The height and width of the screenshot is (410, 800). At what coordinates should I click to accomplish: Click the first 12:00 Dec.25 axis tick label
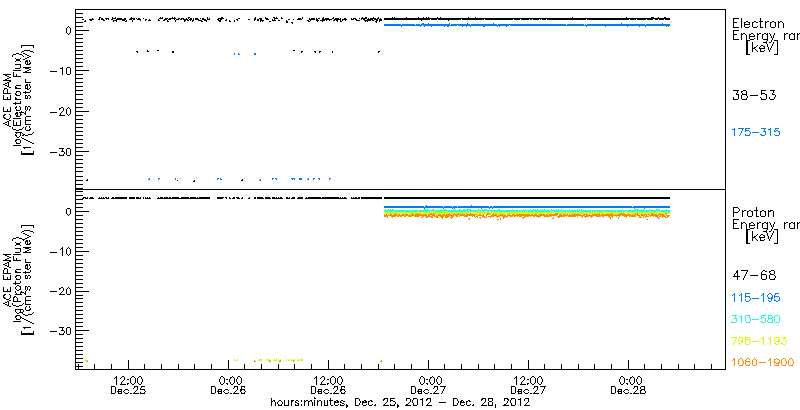point(129,386)
